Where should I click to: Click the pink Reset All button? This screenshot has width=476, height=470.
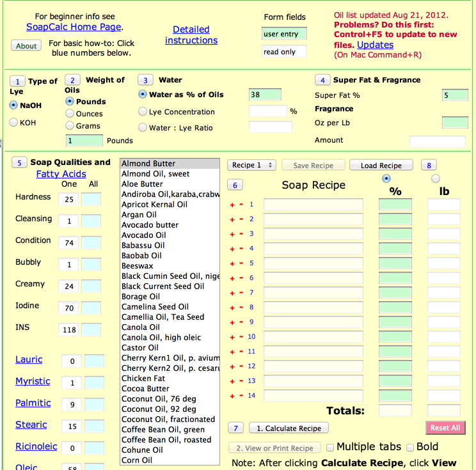[445, 428]
